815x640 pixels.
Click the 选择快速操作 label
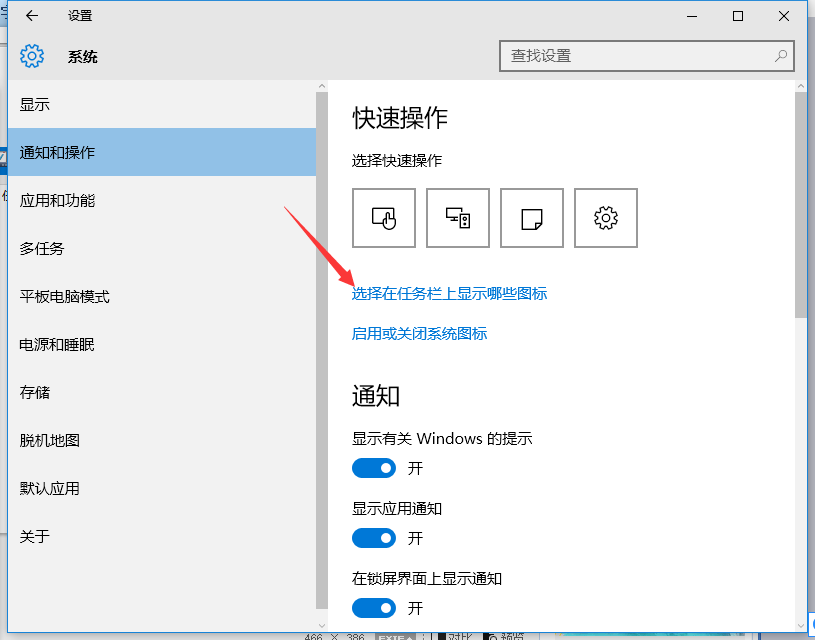tap(397, 161)
